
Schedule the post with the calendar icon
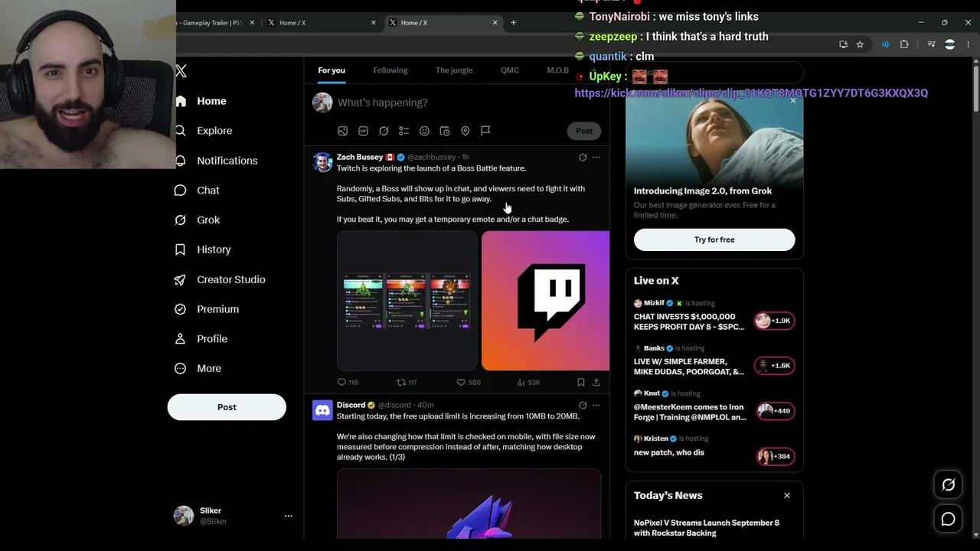(x=445, y=131)
